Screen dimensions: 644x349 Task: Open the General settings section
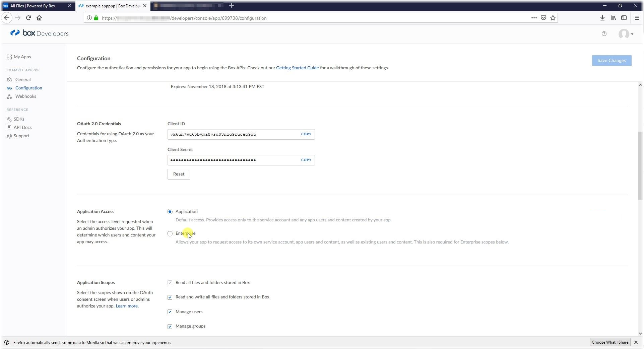click(x=19, y=80)
